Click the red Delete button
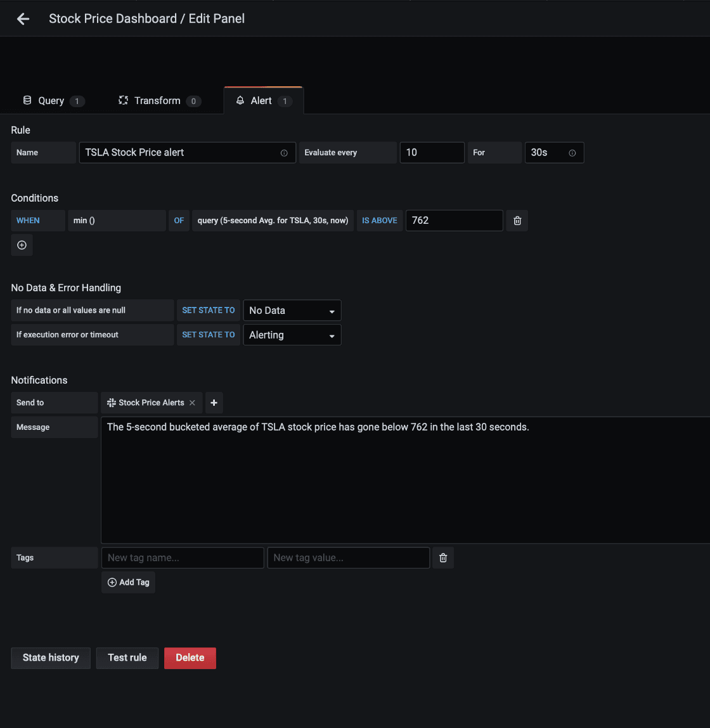710x728 pixels. tap(190, 658)
